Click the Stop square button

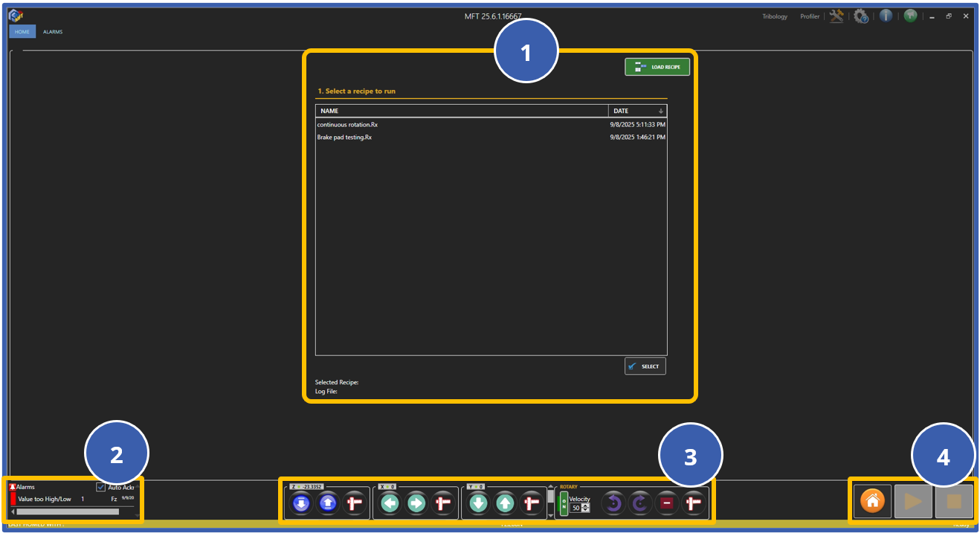point(954,501)
